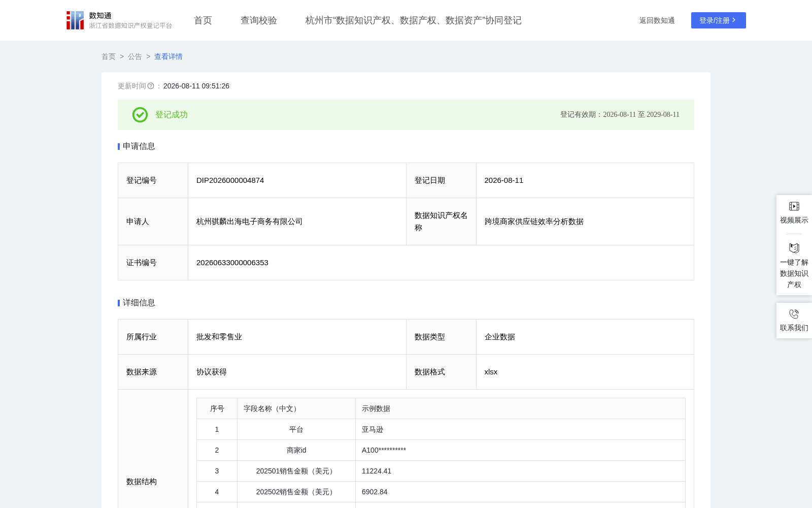Screen dimensions: 812x508
Task: Click the 字段名称（中文） column header
Action: coord(296,408)
